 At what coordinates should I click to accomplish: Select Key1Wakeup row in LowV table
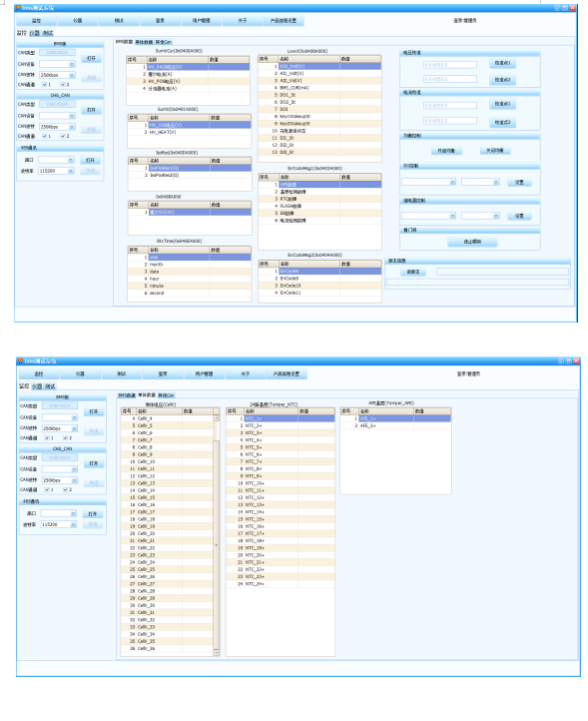pos(319,117)
